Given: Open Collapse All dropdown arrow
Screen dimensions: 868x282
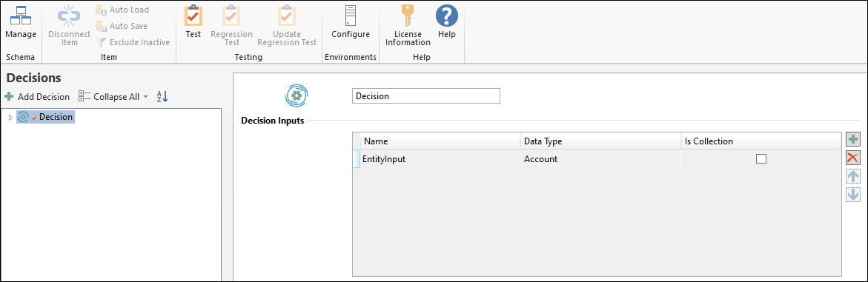Looking at the screenshot, I should coord(145,97).
